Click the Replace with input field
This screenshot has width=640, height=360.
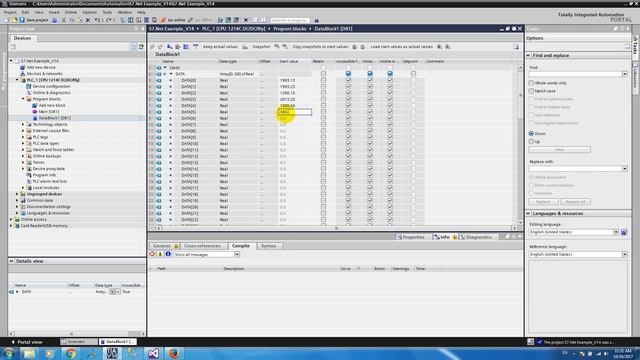tap(576, 168)
